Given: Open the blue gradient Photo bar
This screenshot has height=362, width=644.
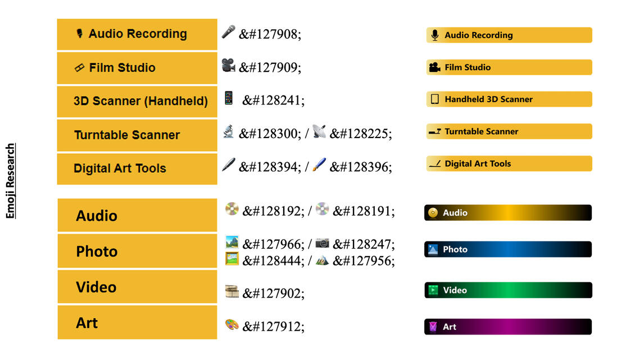Looking at the screenshot, I should coord(507,249).
